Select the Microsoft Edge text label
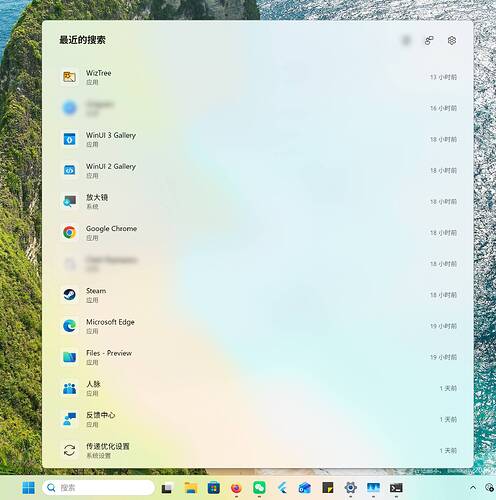Image resolution: width=496 pixels, height=500 pixels. 110,322
